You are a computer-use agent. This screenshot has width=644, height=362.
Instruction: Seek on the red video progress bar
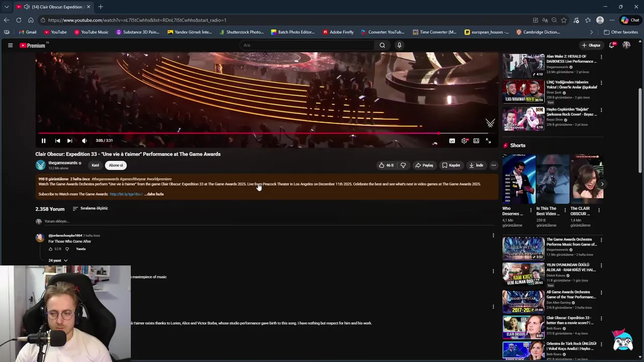[x=263, y=133]
